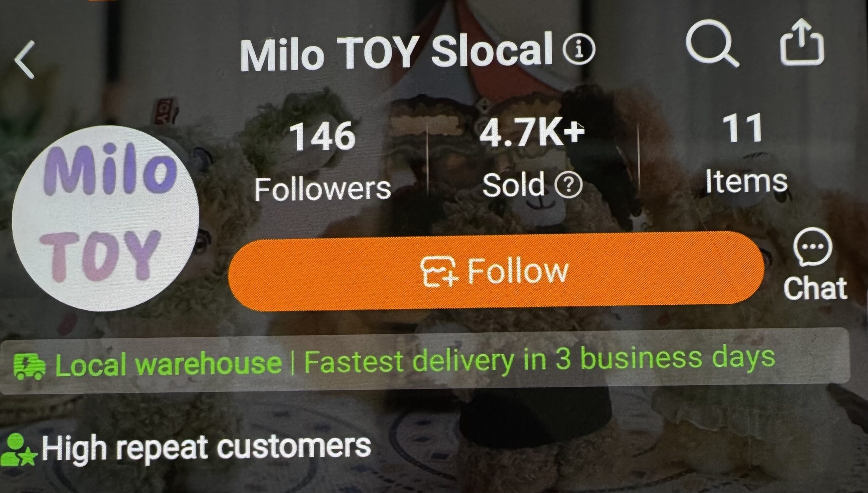Click the question mark beside Sold

[x=569, y=185]
